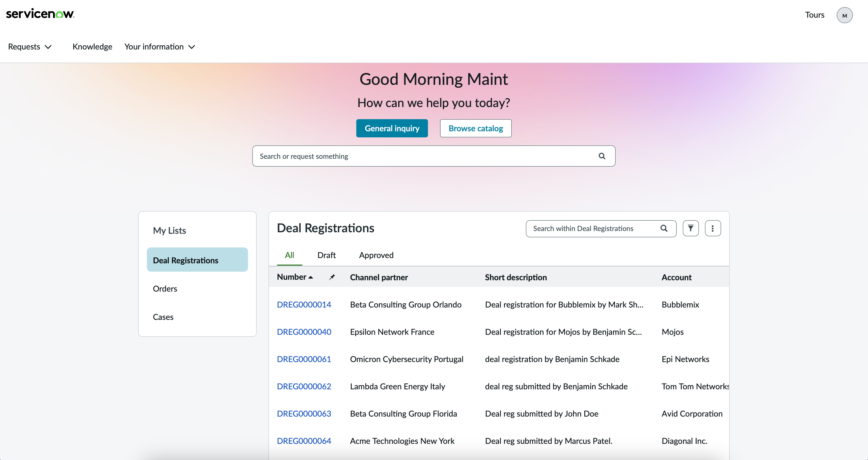868x460 pixels.
Task: Click the Avid Corporation account cell
Action: 692,414
